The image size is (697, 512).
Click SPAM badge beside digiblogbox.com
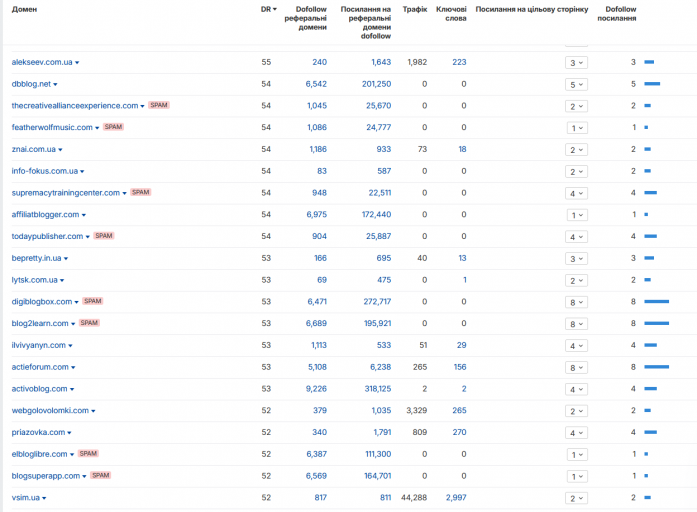(x=93, y=301)
